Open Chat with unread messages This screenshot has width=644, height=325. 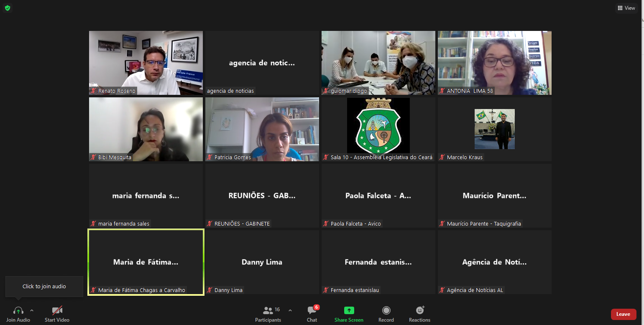(312, 310)
